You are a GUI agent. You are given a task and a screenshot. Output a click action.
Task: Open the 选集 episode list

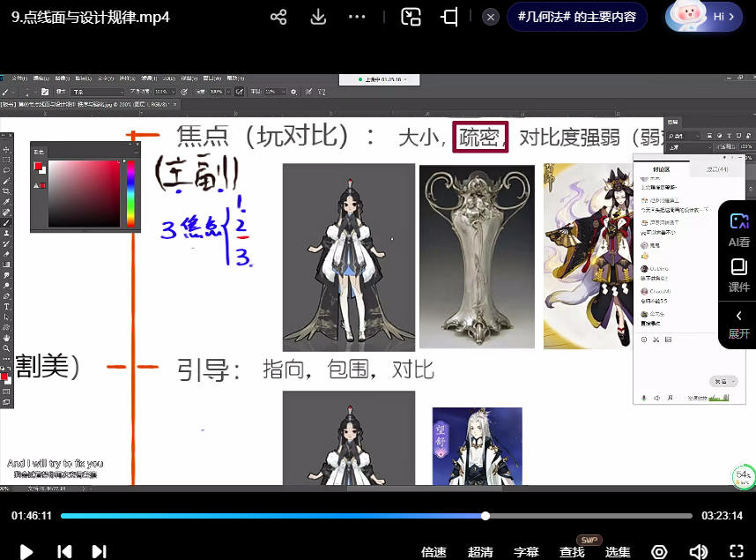(618, 552)
